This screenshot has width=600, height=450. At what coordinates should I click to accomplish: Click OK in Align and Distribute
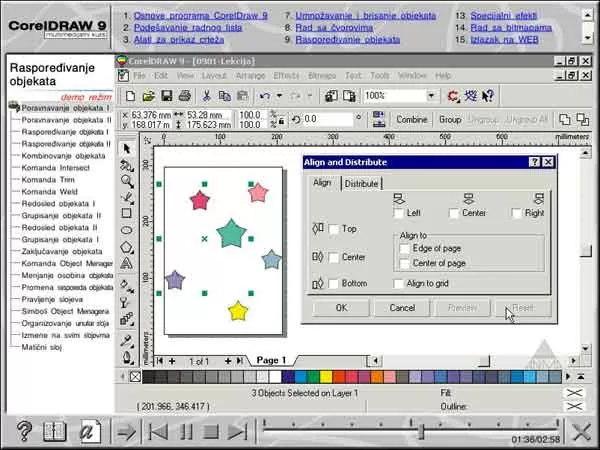click(x=341, y=308)
